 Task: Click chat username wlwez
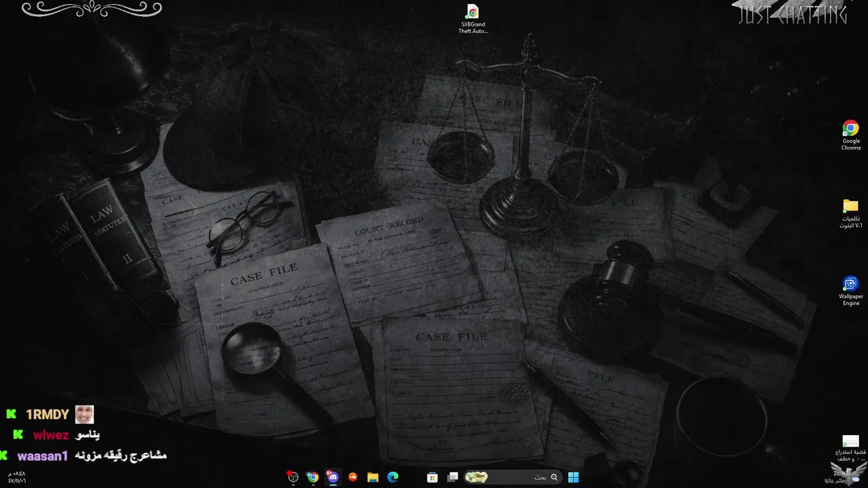click(x=51, y=435)
